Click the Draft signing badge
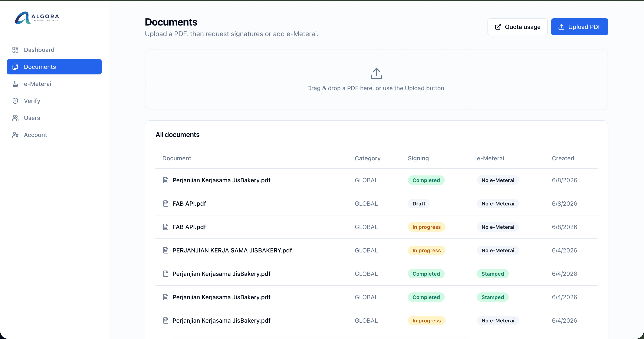 tap(419, 204)
